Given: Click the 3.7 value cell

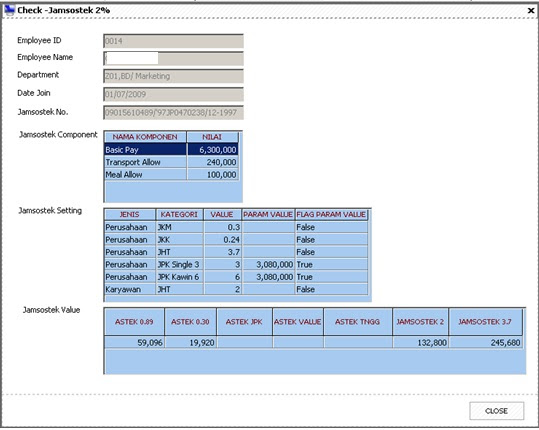Looking at the screenshot, I should (x=222, y=252).
